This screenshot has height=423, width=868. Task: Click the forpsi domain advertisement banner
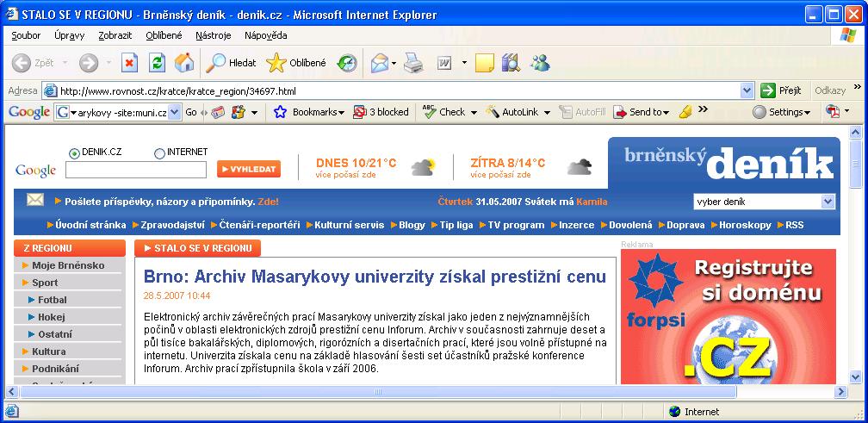click(728, 317)
